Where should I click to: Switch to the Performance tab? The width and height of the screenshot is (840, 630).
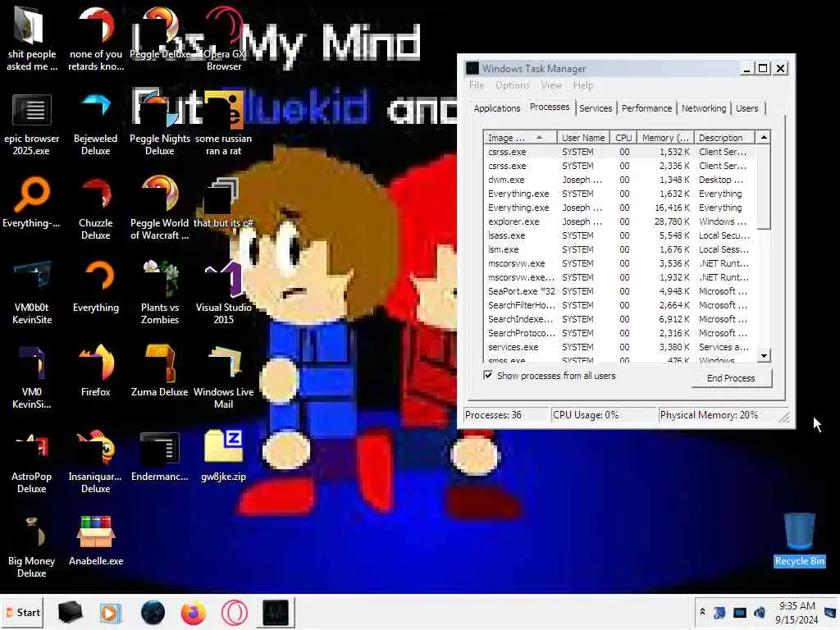click(x=646, y=108)
